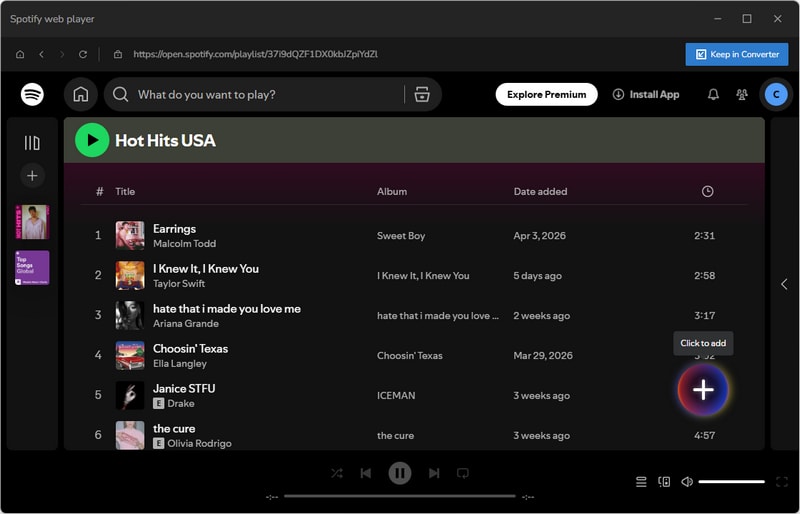The height and width of the screenshot is (514, 800).
Task: Seek on the playback progress bar
Action: tap(399, 496)
